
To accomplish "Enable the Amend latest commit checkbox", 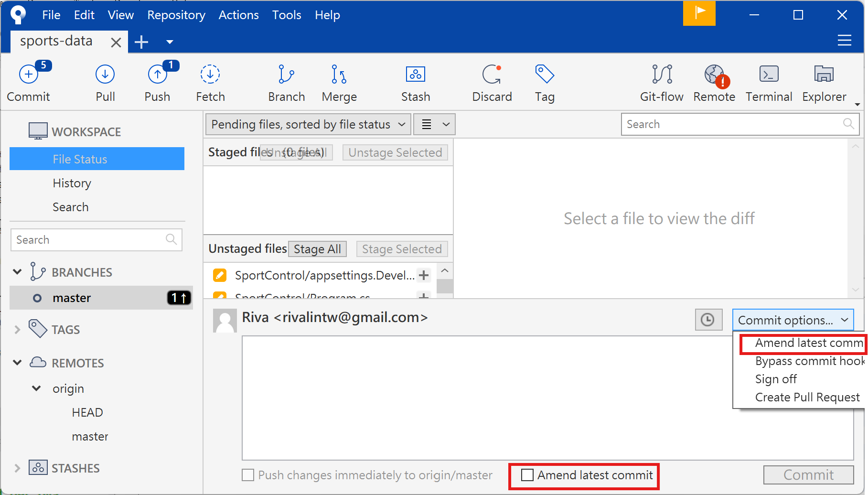I will coord(527,475).
